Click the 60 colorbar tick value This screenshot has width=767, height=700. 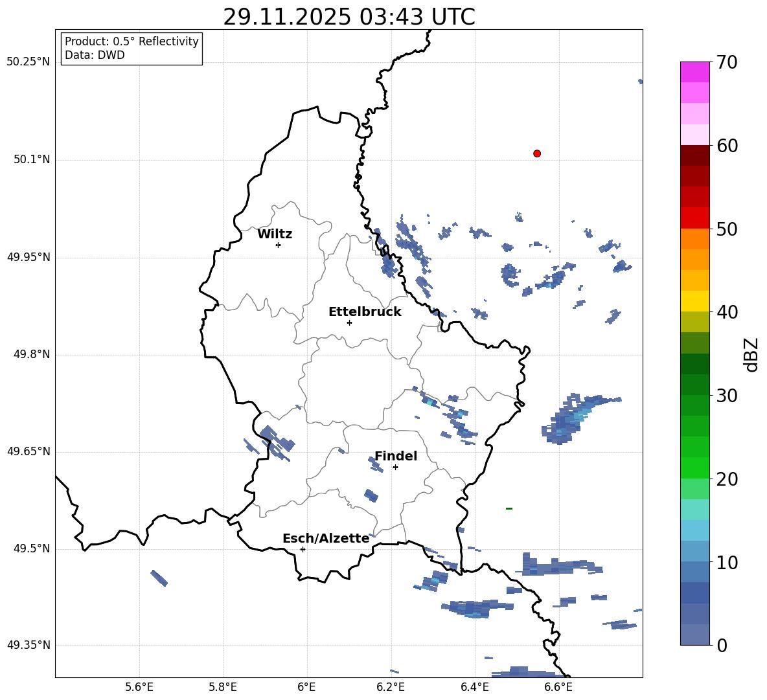pos(727,146)
